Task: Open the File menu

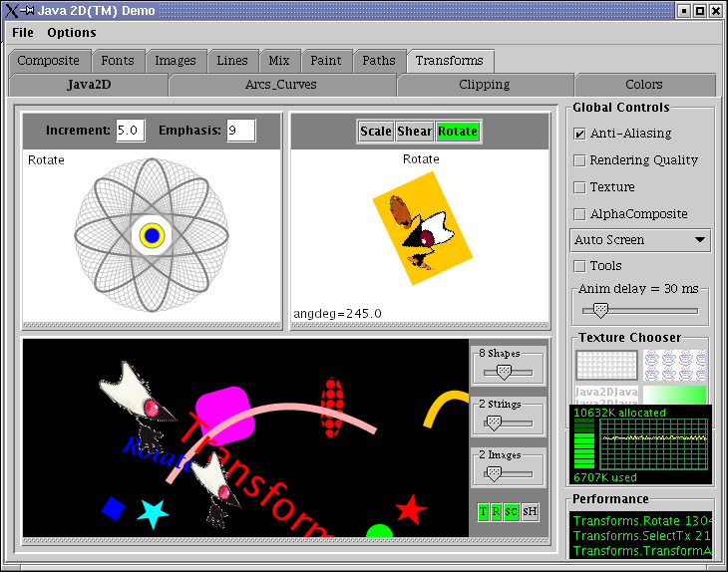Action: pos(23,33)
